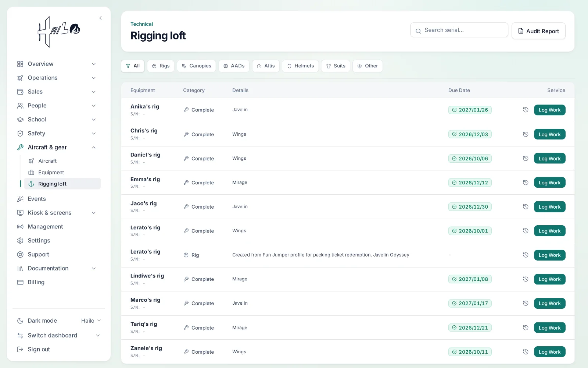Open service history for Emma's rig
The width and height of the screenshot is (588, 368).
(x=526, y=183)
